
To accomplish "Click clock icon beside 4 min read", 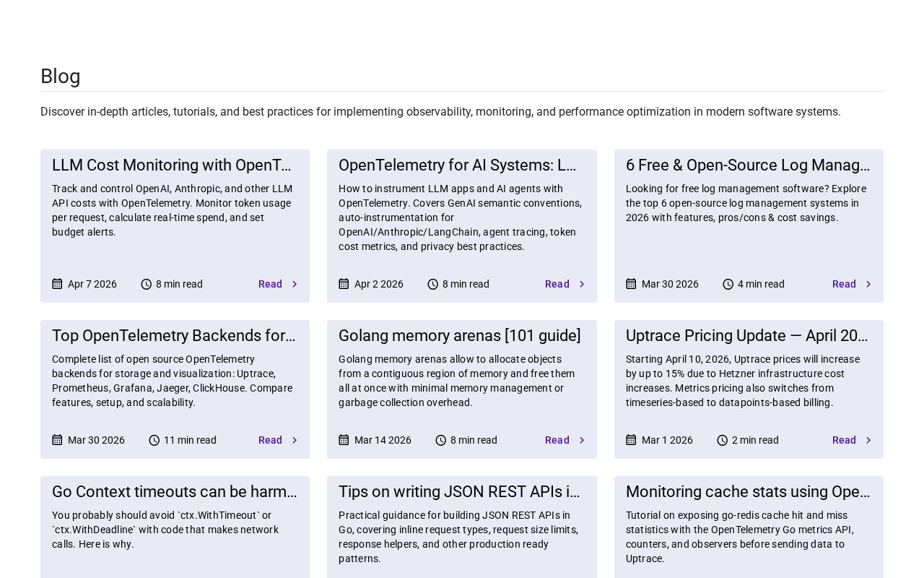I will (x=728, y=284).
